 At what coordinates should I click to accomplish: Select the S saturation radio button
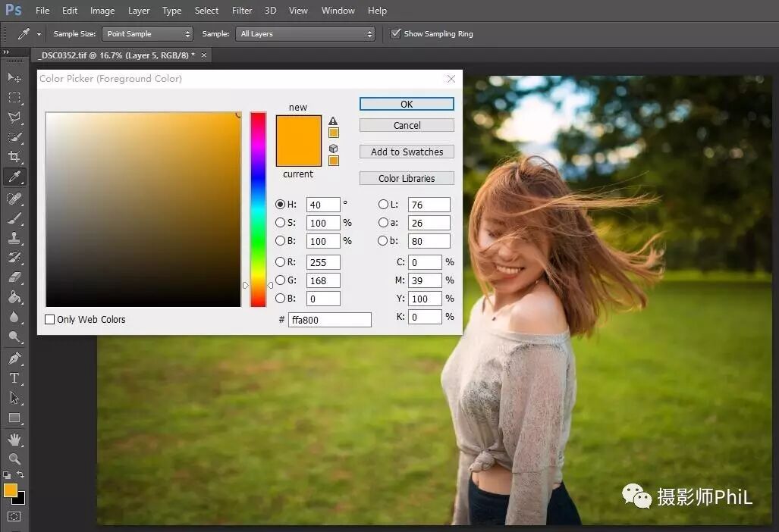click(280, 223)
